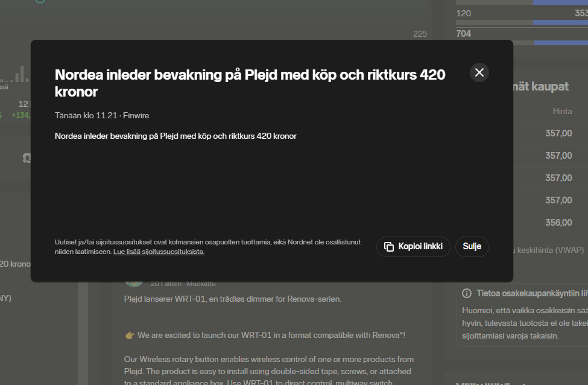The image size is (588, 385).
Task: Close the news dialog with the X icon
Action: pos(479,72)
